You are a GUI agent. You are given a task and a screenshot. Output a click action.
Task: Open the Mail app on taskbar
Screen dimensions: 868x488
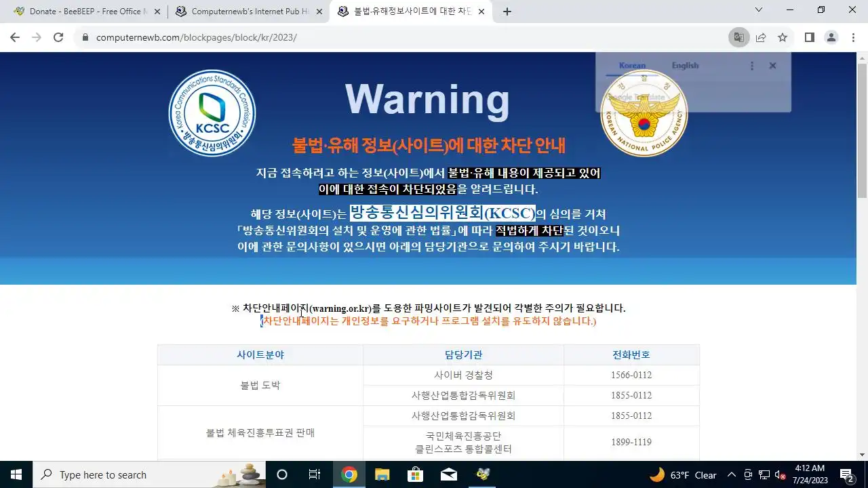coord(449,474)
